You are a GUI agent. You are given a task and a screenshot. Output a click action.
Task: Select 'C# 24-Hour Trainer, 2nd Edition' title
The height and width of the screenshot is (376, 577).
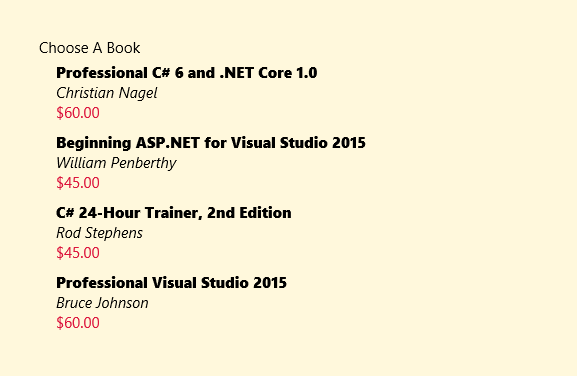(174, 213)
